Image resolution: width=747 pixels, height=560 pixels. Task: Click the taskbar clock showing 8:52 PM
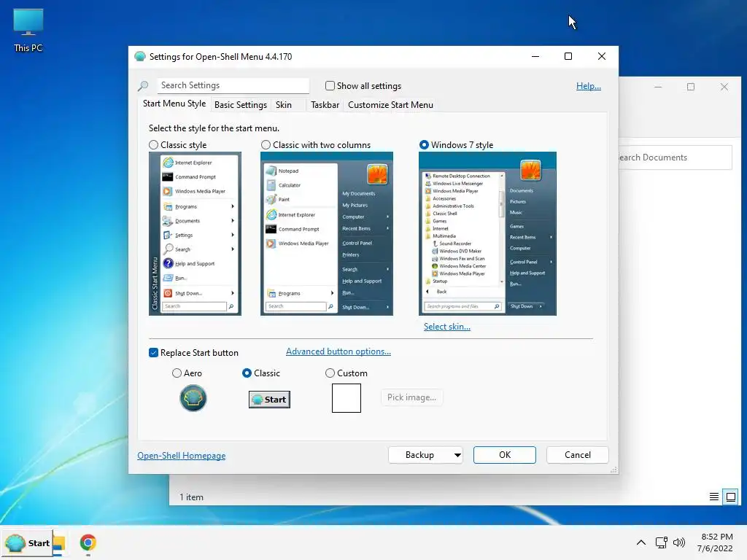(715, 542)
